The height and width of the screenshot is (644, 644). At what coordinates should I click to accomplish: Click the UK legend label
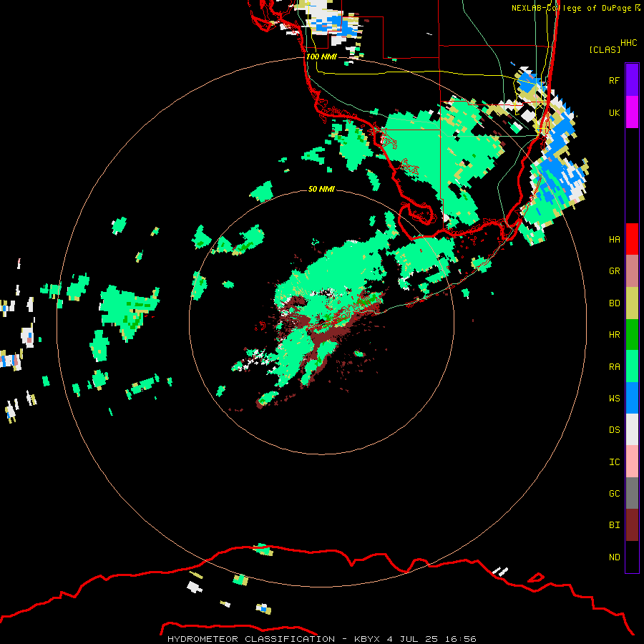(614, 112)
